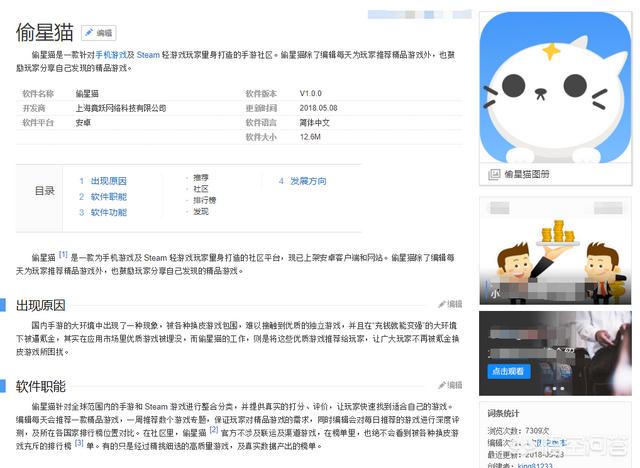
Task: Click pencil icon beside 软件职能 edit link
Action: pyautogui.click(x=442, y=385)
